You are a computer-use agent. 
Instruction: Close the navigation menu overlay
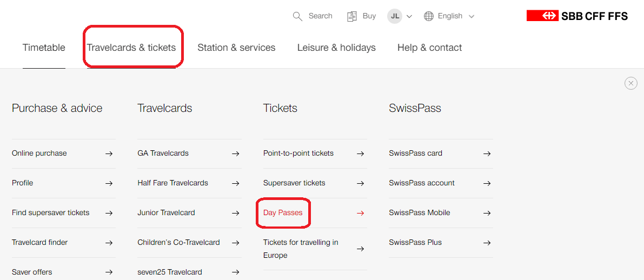point(630,83)
